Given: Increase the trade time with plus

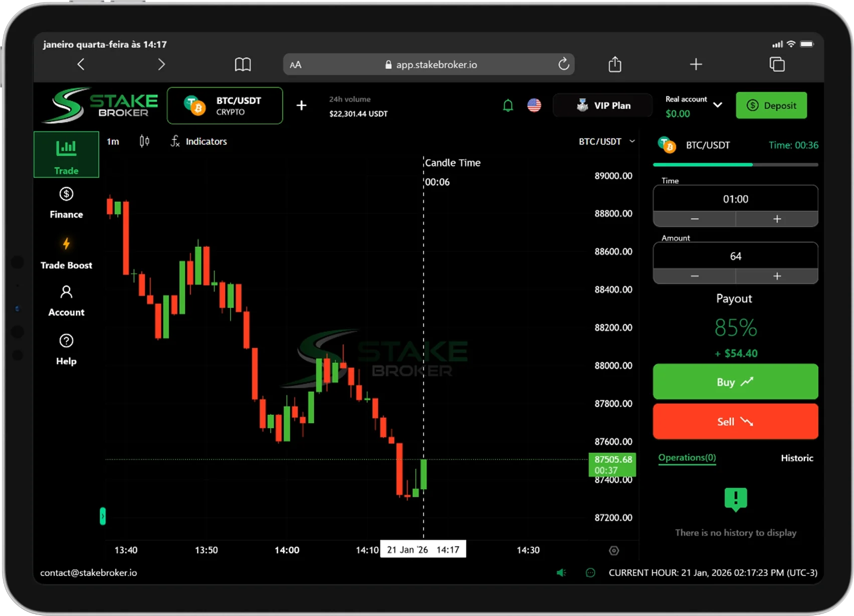Looking at the screenshot, I should coord(777,219).
